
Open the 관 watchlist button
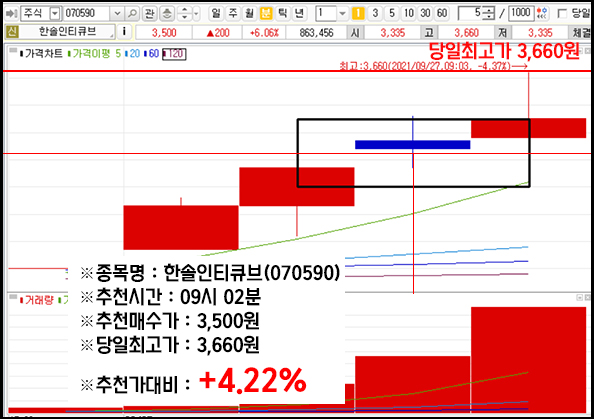click(x=150, y=14)
